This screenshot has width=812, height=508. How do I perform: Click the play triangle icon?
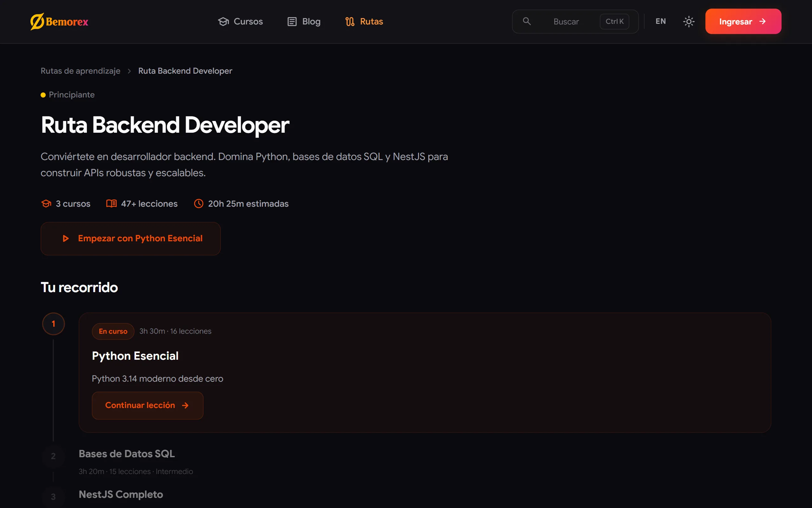(x=66, y=238)
